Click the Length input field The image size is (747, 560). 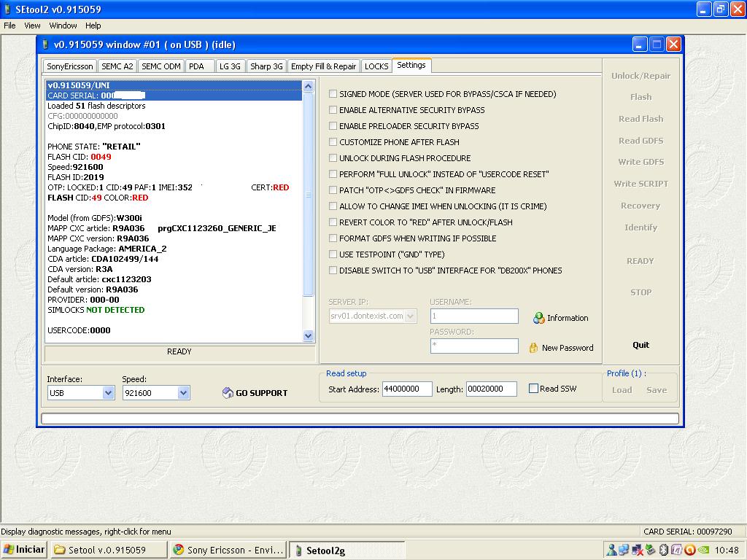pyautogui.click(x=491, y=389)
